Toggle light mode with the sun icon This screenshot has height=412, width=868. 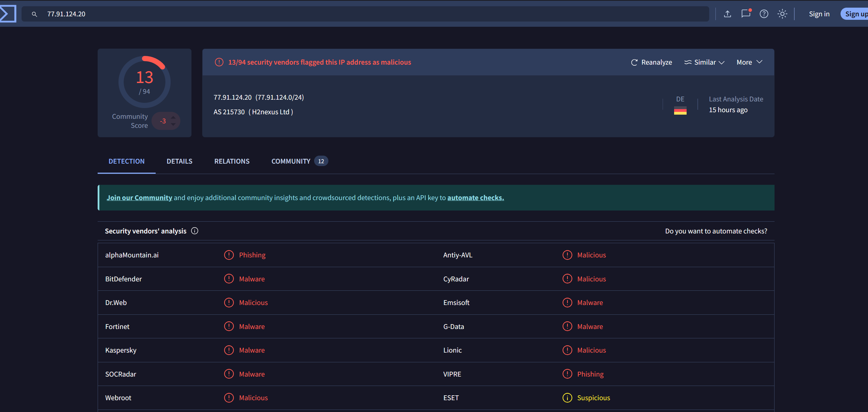(x=782, y=14)
